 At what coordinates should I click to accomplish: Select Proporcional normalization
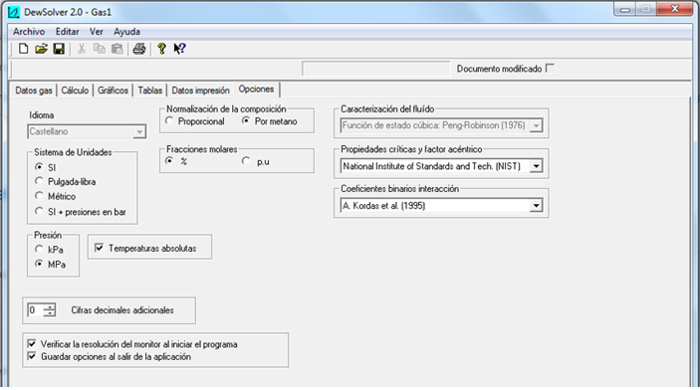click(x=169, y=120)
